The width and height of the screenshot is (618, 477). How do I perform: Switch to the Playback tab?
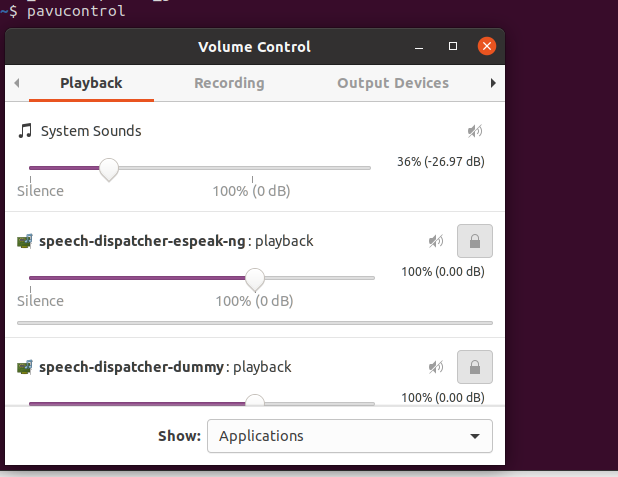[91, 83]
